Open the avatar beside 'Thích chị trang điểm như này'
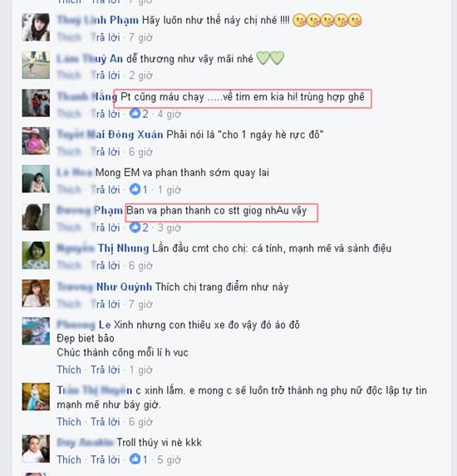 [36, 293]
